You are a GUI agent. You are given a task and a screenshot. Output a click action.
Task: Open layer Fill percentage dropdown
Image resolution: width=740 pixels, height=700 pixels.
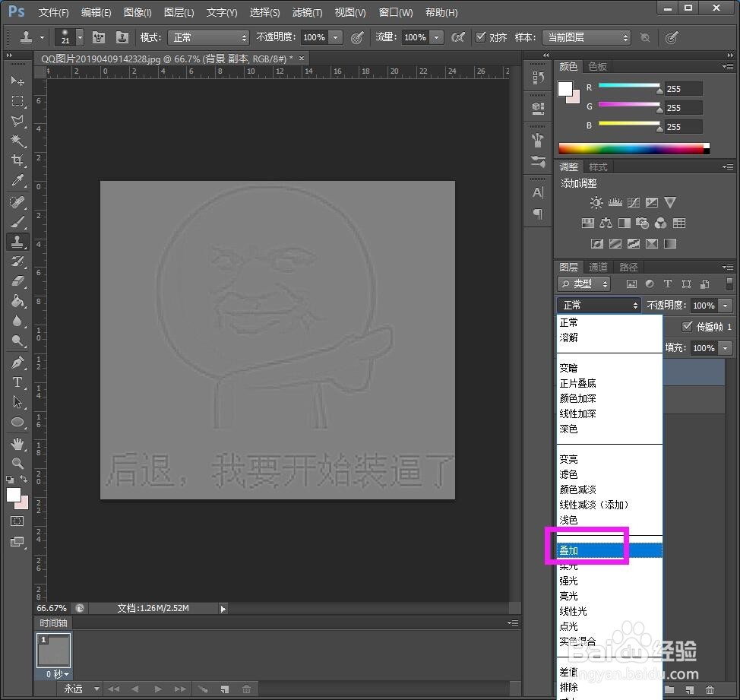click(x=725, y=348)
